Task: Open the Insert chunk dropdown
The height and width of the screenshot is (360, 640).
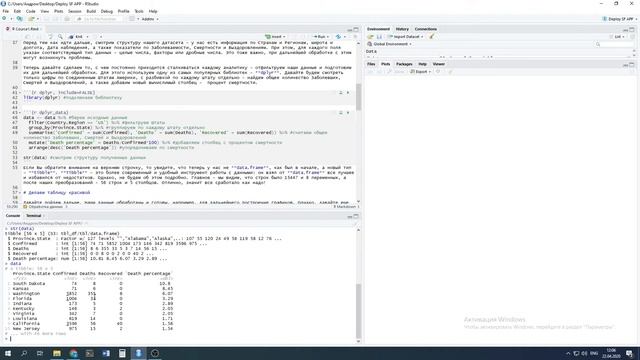Action: [275, 37]
